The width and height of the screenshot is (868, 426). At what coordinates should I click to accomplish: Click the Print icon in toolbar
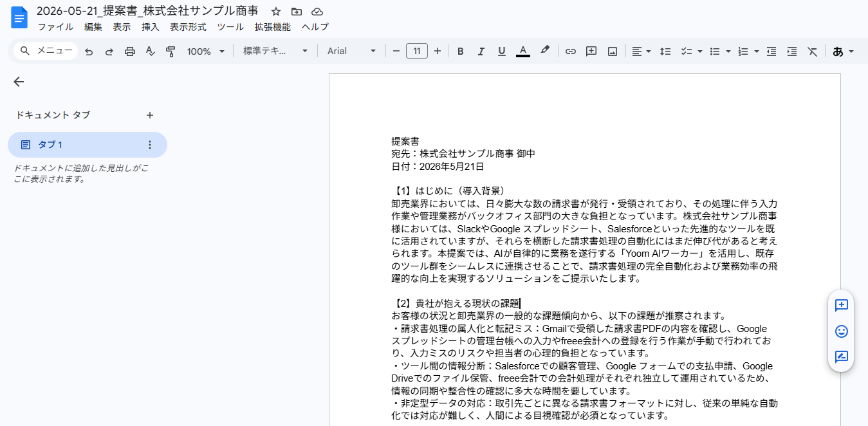pyautogui.click(x=130, y=51)
